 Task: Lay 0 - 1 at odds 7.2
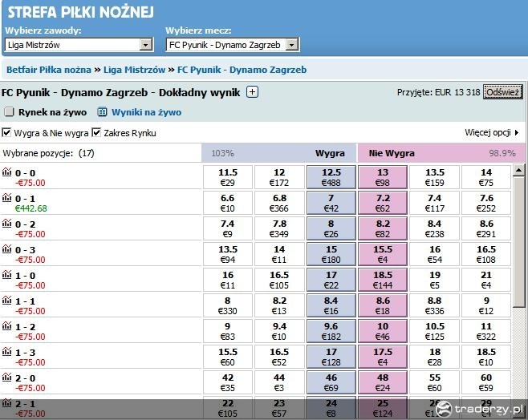pyautogui.click(x=383, y=203)
